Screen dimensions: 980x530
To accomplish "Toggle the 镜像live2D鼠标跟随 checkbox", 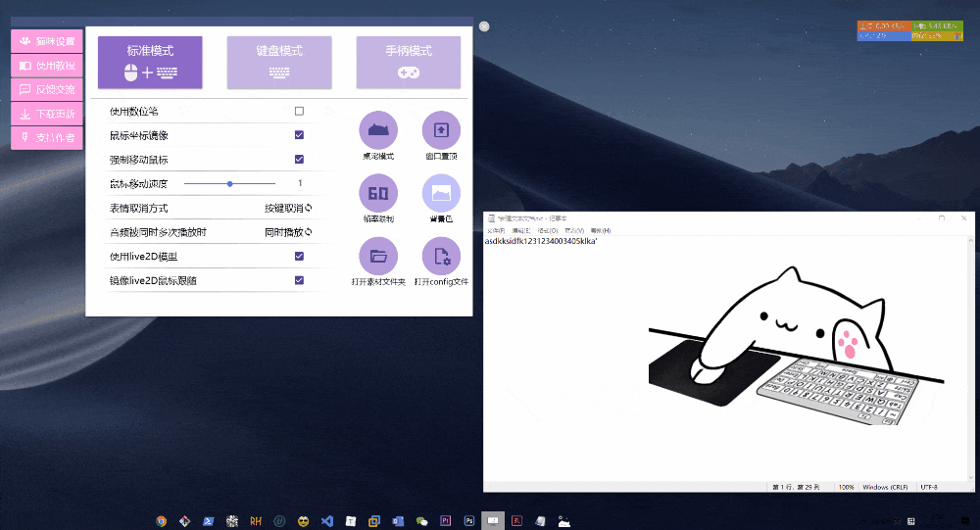I will 299,280.
